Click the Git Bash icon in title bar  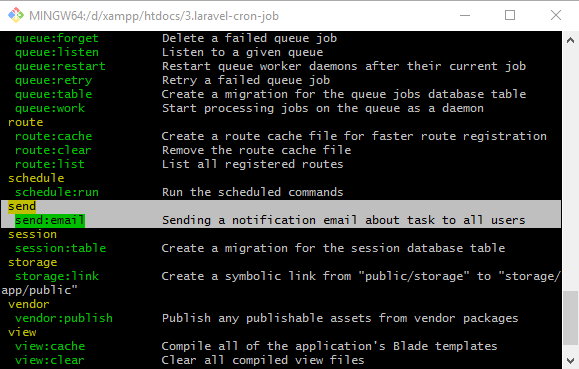(16, 15)
